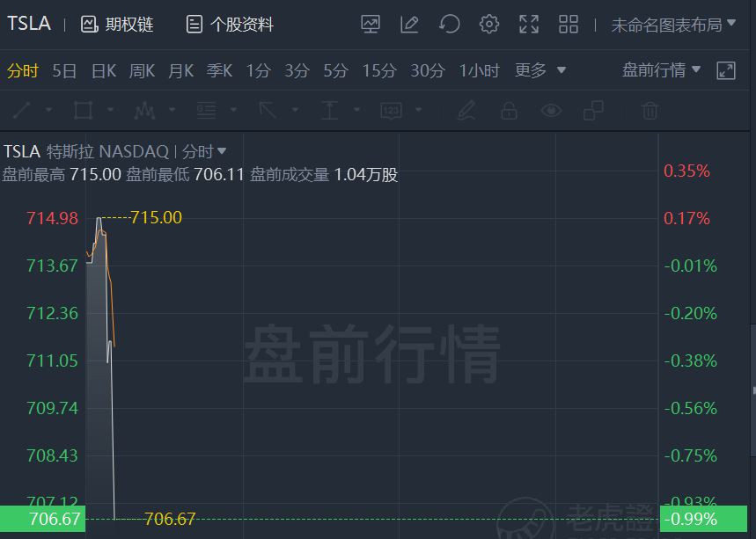Click 盘前最高 715.00 text
Image resolution: width=756 pixels, height=539 pixels.
click(x=62, y=174)
